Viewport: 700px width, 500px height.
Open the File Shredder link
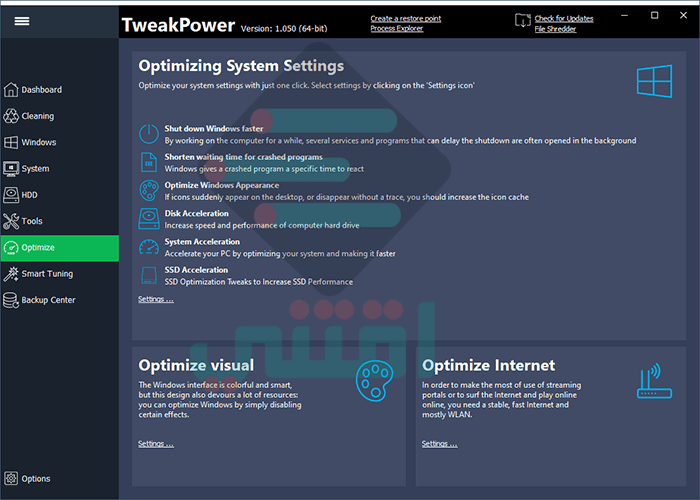[x=555, y=29]
